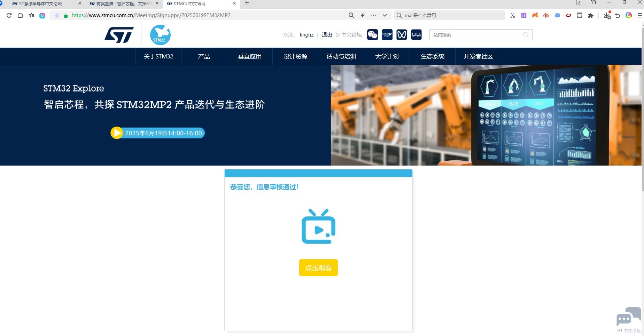Open a new tab with the plus button
The width and height of the screenshot is (644, 336).
[x=247, y=3]
